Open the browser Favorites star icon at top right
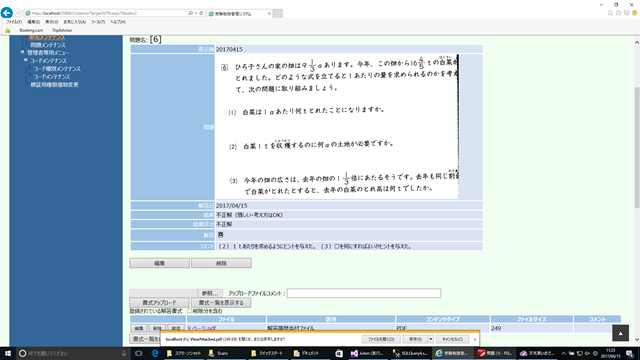This screenshot has width=640, height=360. pos(618,13)
